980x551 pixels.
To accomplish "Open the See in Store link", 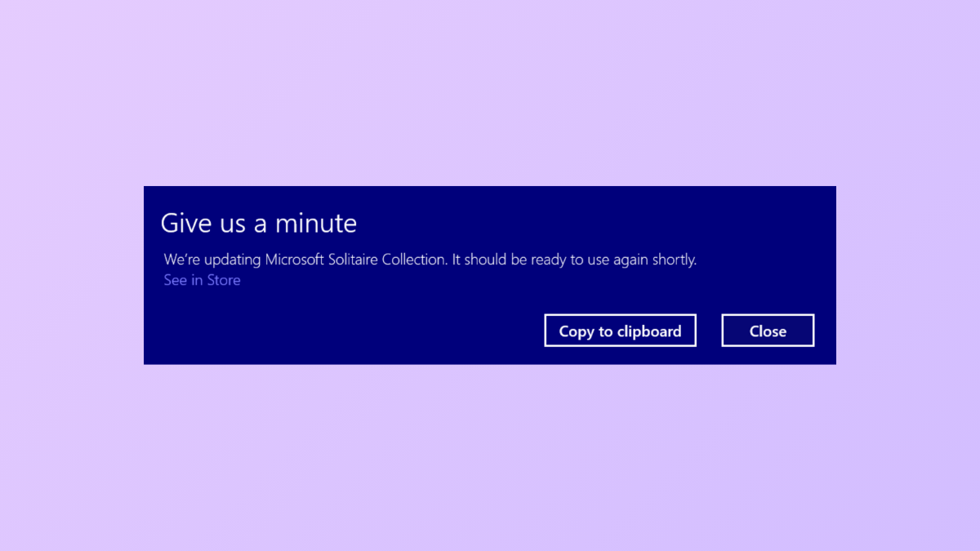I will [202, 280].
